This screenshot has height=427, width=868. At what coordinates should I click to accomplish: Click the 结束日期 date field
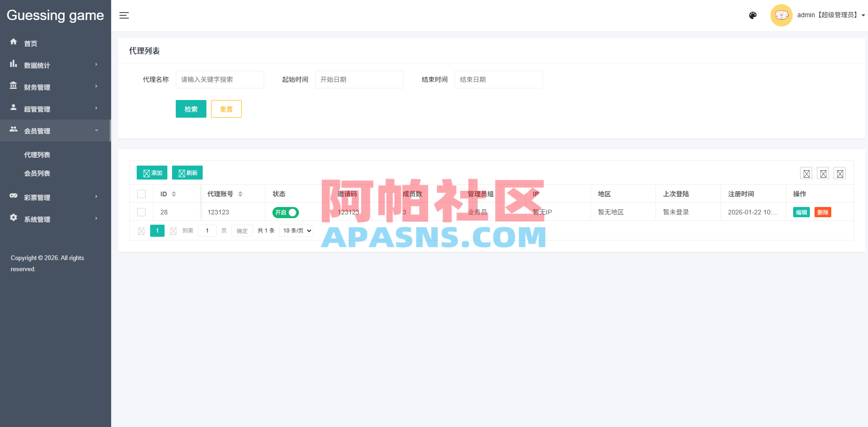click(499, 80)
